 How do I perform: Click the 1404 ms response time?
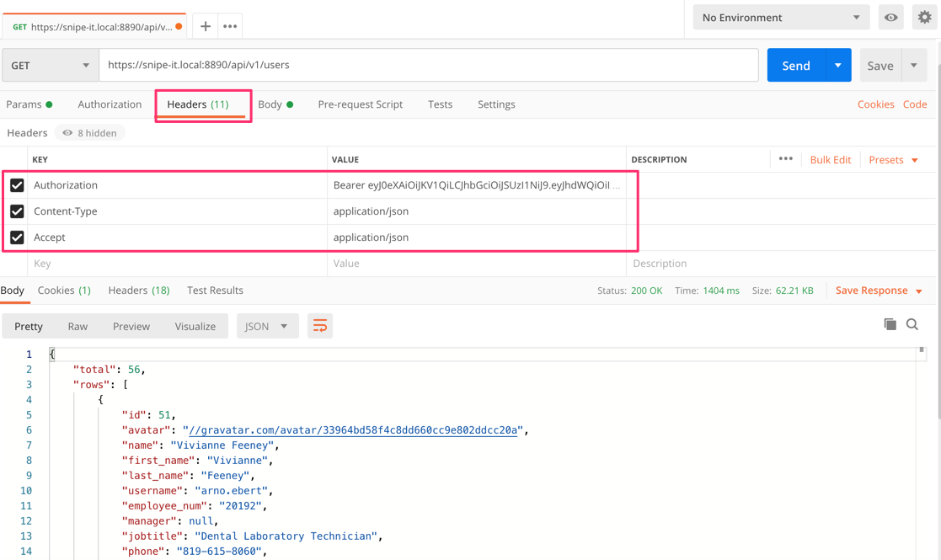(721, 291)
